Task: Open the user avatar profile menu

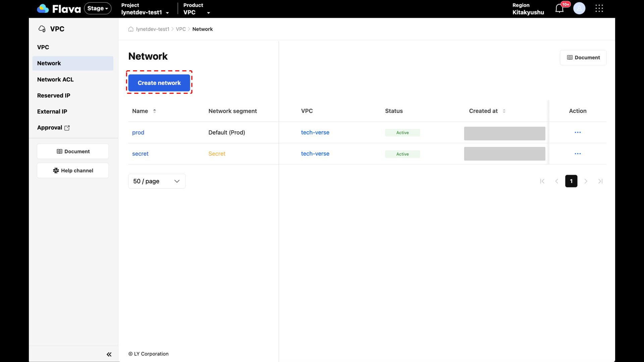Action: click(579, 8)
